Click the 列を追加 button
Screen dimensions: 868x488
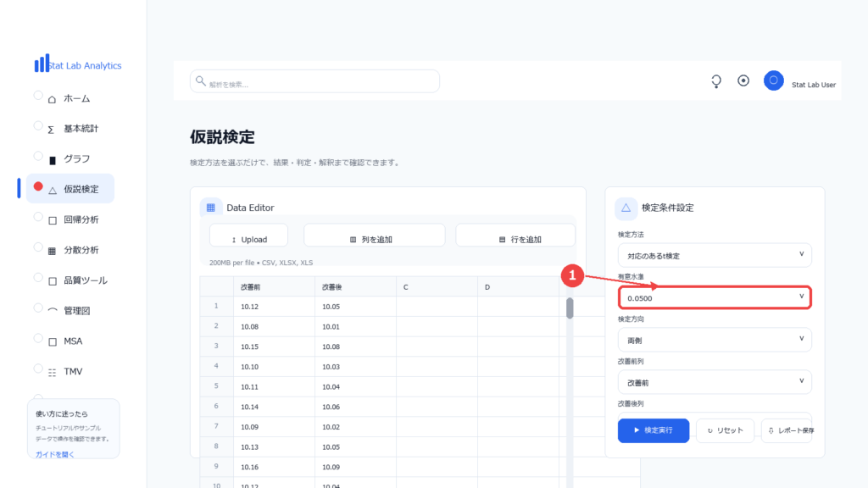tap(374, 236)
